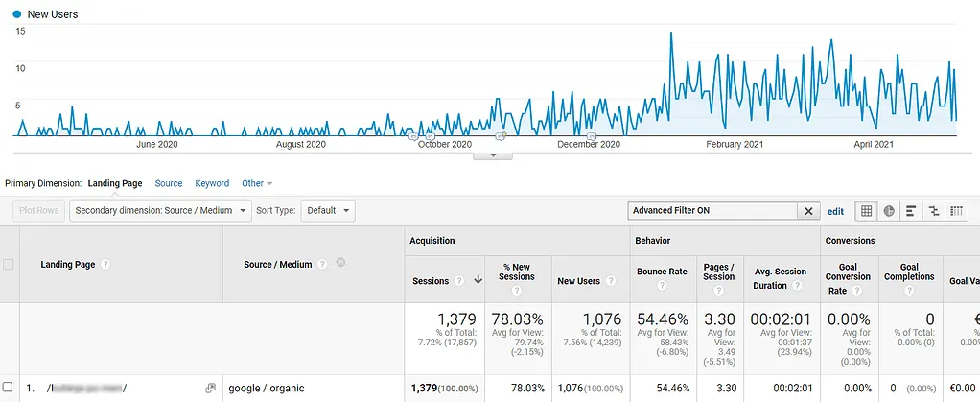Click the blurred landing page URL in row 1
Screen dimensions: 980x402
[x=87, y=389]
